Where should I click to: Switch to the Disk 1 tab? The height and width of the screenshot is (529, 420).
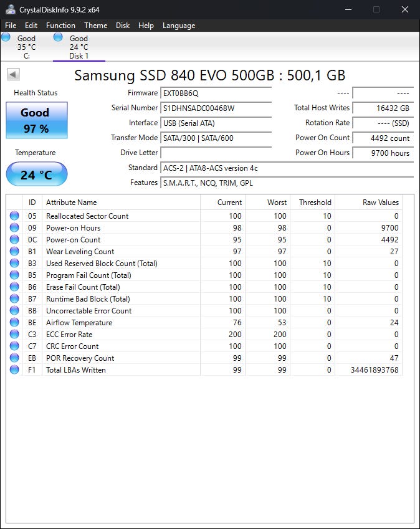point(79,47)
